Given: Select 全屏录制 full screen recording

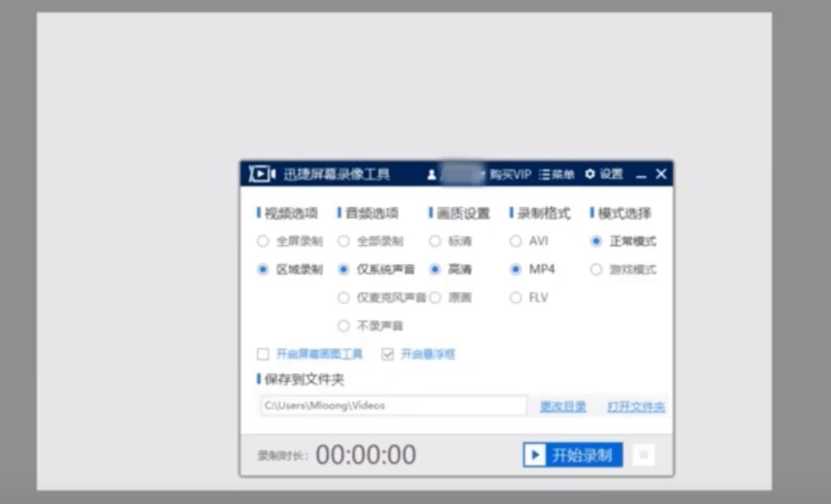Looking at the screenshot, I should pyautogui.click(x=263, y=241).
